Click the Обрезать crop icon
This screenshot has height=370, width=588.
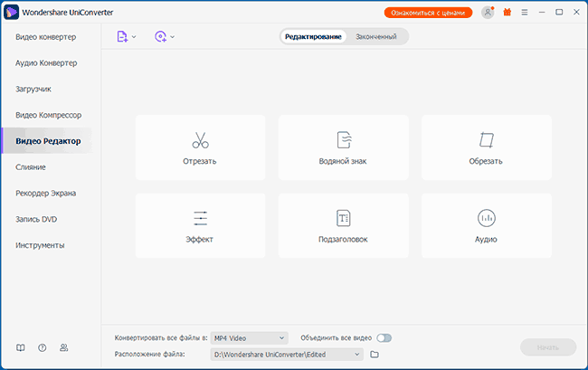487,140
